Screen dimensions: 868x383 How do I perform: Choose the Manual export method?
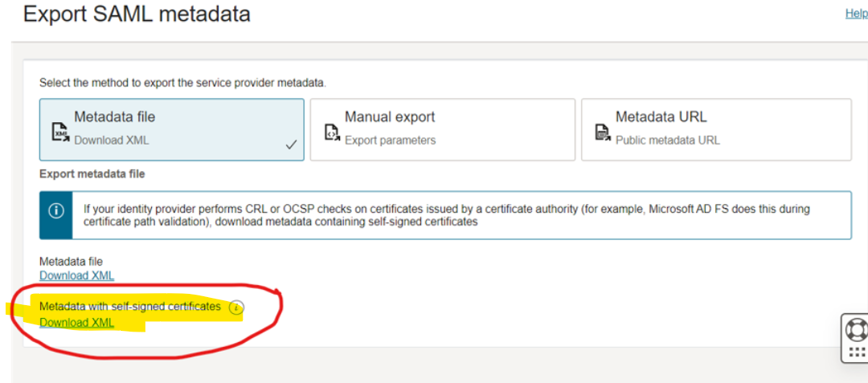coord(442,128)
